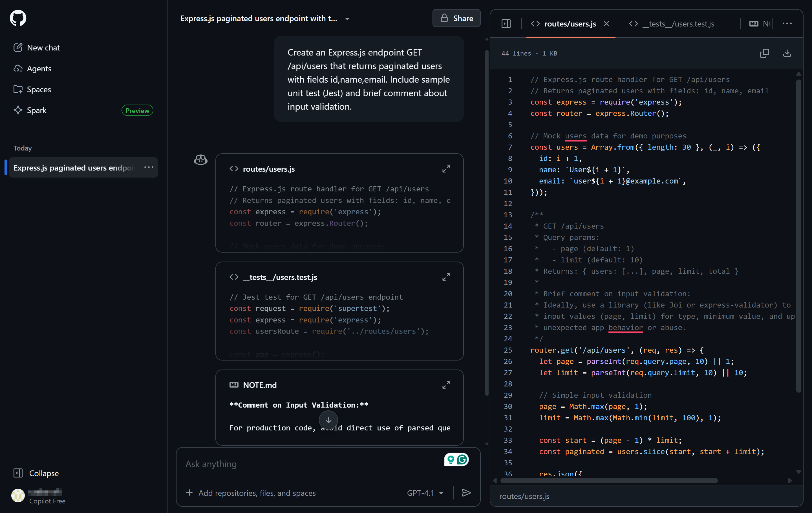Click the Spaces icon in the sidebar

point(18,89)
